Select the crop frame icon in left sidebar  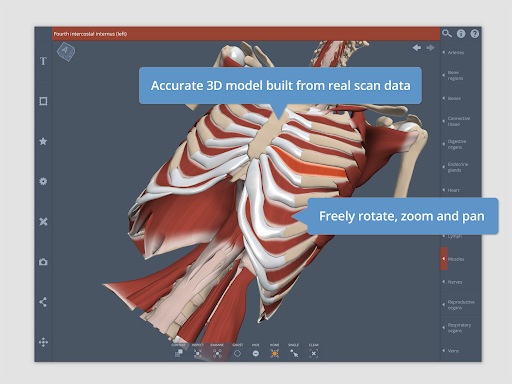[x=43, y=101]
